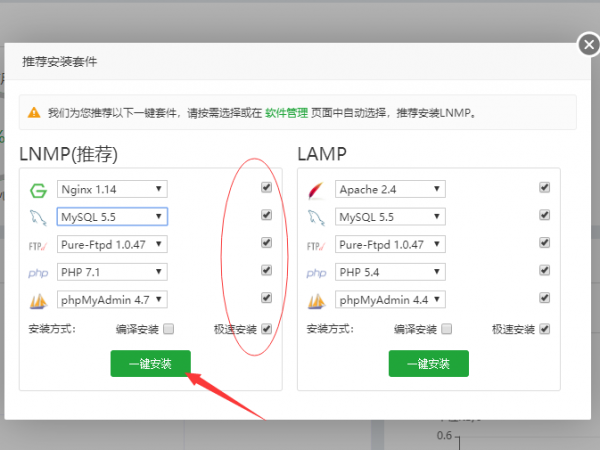This screenshot has width=600, height=450.
Task: Click the MySQL dolphin icon in LAMP
Action: (x=317, y=217)
